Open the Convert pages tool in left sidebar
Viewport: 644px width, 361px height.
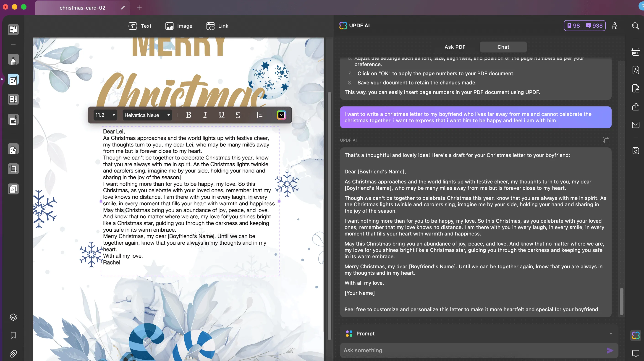click(x=13, y=149)
